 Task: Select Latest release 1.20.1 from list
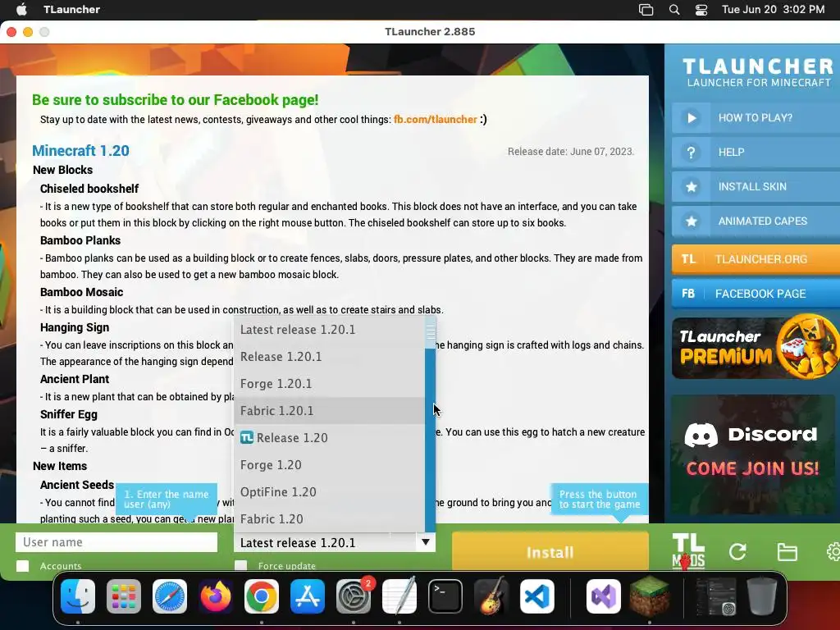pyautogui.click(x=329, y=330)
